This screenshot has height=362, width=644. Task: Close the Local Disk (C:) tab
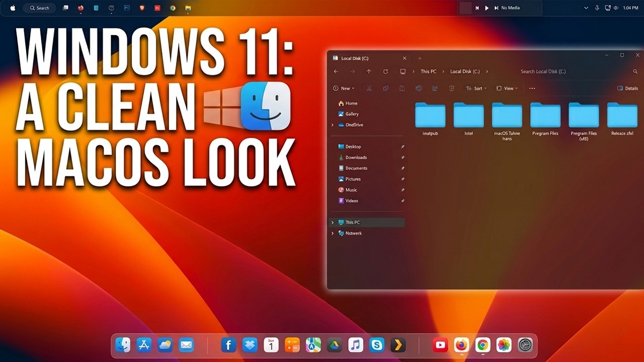(404, 58)
